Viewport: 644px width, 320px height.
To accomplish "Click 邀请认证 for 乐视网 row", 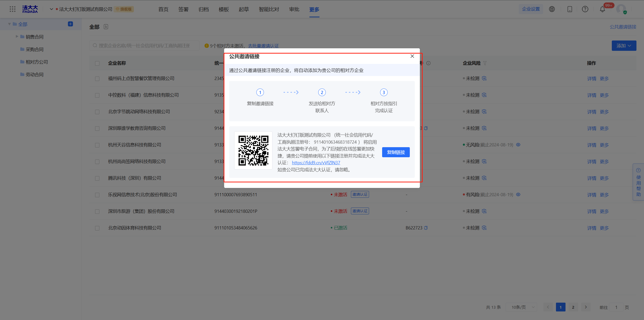I will (x=360, y=194).
